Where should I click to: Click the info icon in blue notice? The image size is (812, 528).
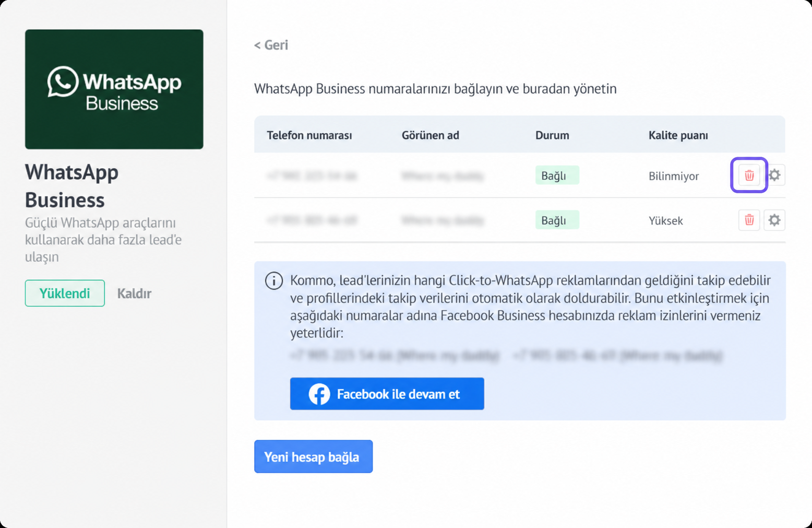(x=274, y=281)
